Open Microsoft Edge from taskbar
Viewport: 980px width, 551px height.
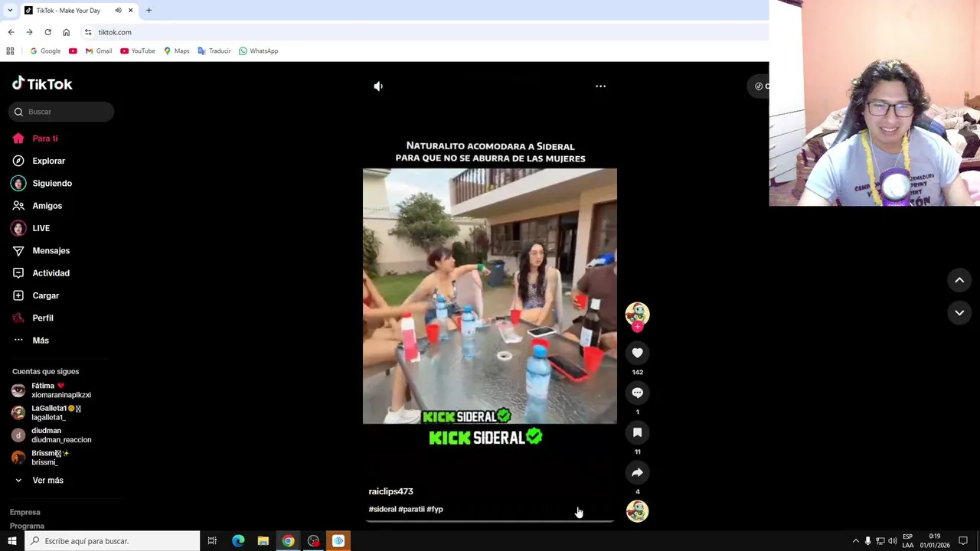click(238, 541)
